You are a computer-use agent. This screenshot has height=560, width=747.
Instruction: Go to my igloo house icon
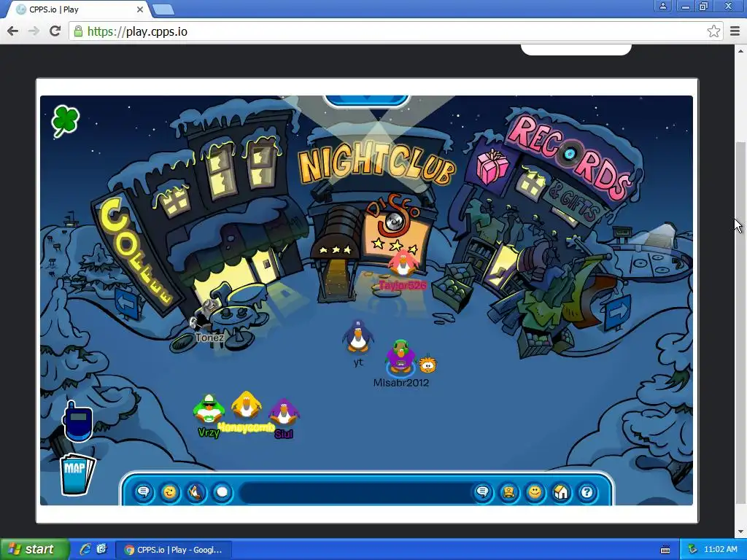(561, 491)
